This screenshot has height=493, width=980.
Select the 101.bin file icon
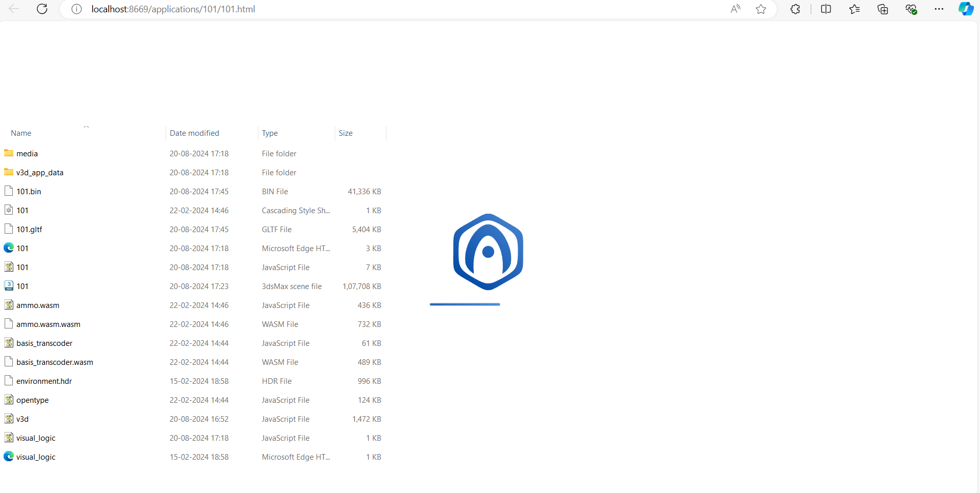pyautogui.click(x=9, y=191)
